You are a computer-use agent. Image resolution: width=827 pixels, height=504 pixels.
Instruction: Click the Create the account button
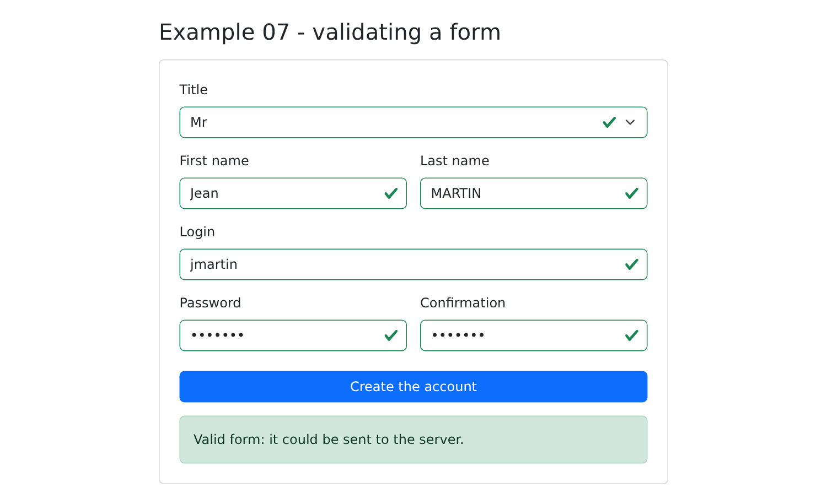tap(413, 387)
